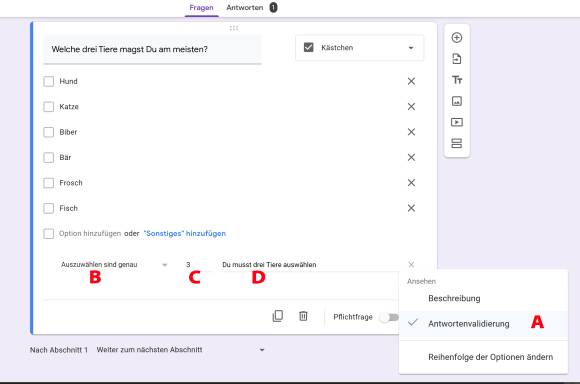The width and height of the screenshot is (580, 384).
Task: Add a video using sidebar icon
Action: (457, 122)
